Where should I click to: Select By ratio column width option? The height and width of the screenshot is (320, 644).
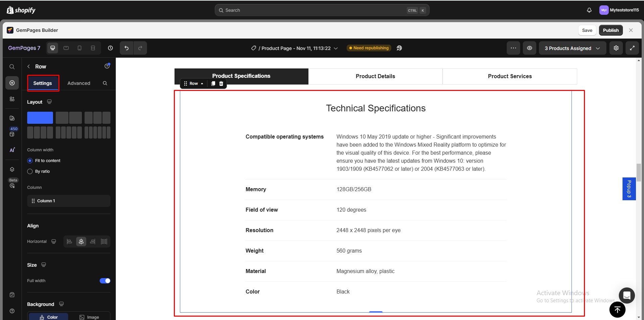30,171
